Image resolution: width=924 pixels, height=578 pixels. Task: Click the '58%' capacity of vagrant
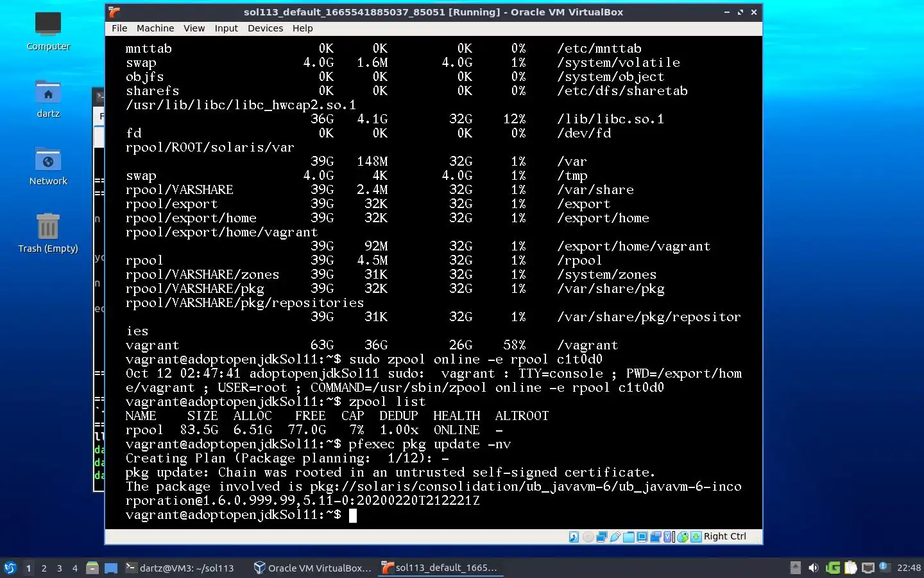click(x=515, y=346)
